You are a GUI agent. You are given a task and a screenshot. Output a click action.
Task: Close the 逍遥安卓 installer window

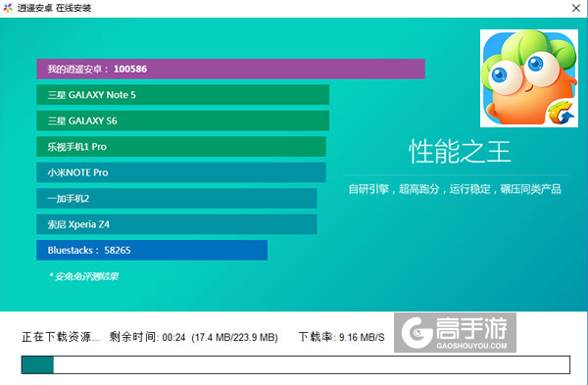(576, 8)
